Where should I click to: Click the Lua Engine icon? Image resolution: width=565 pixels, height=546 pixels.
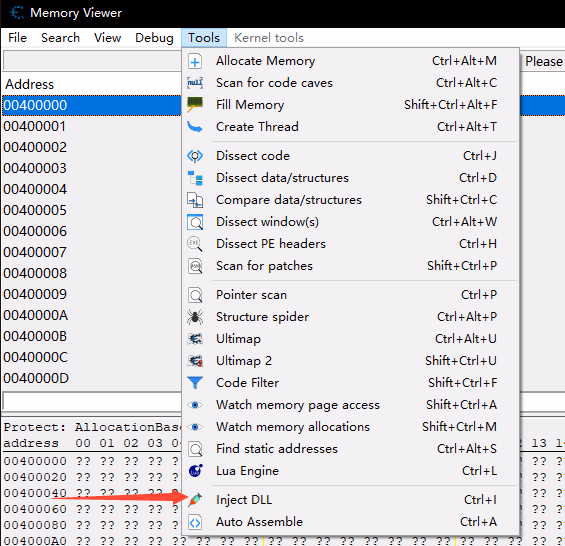coord(196,471)
